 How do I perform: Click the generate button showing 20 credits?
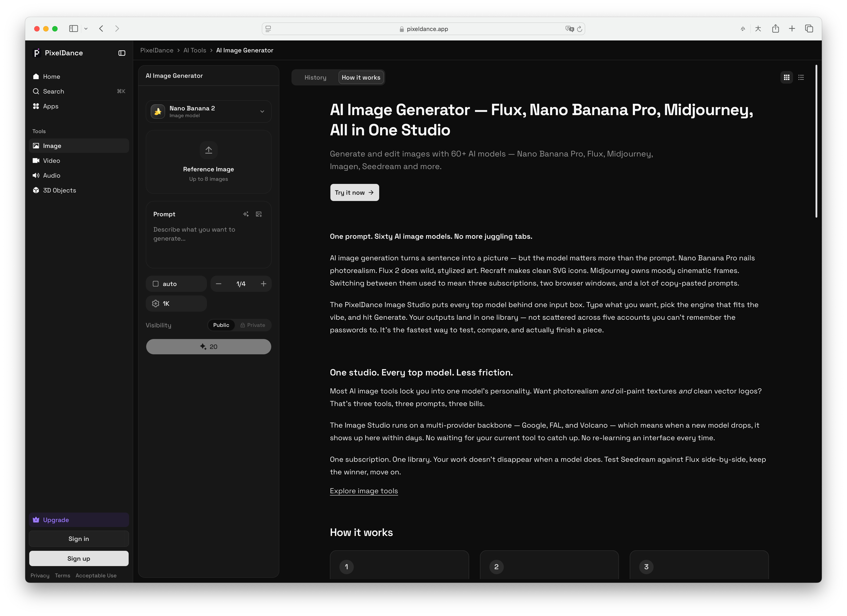[x=208, y=346]
